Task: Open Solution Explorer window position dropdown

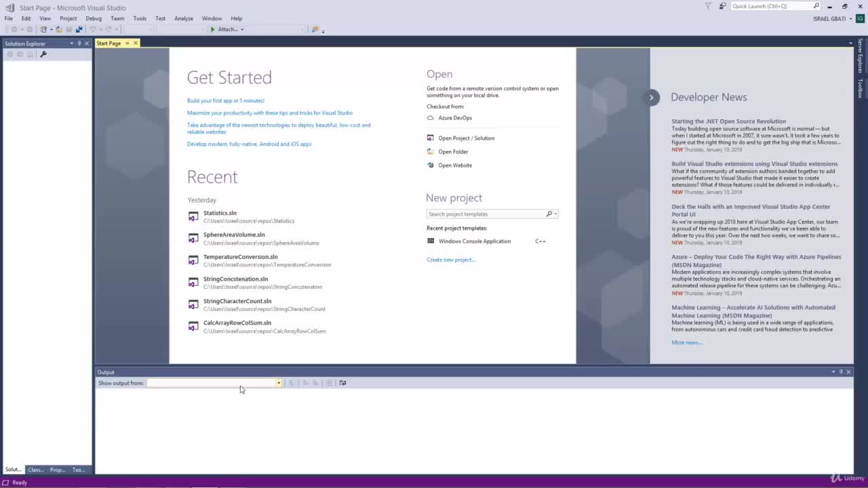Action: (71, 43)
